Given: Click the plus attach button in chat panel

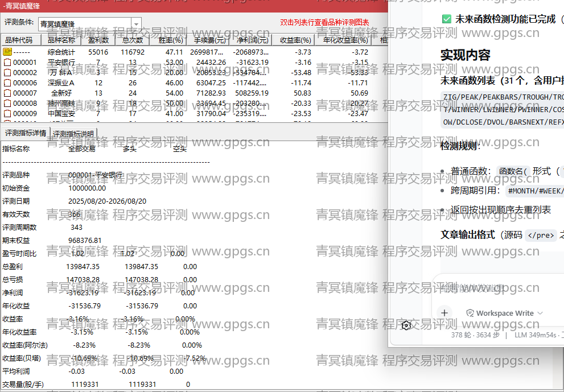Looking at the screenshot, I should click(x=444, y=313).
